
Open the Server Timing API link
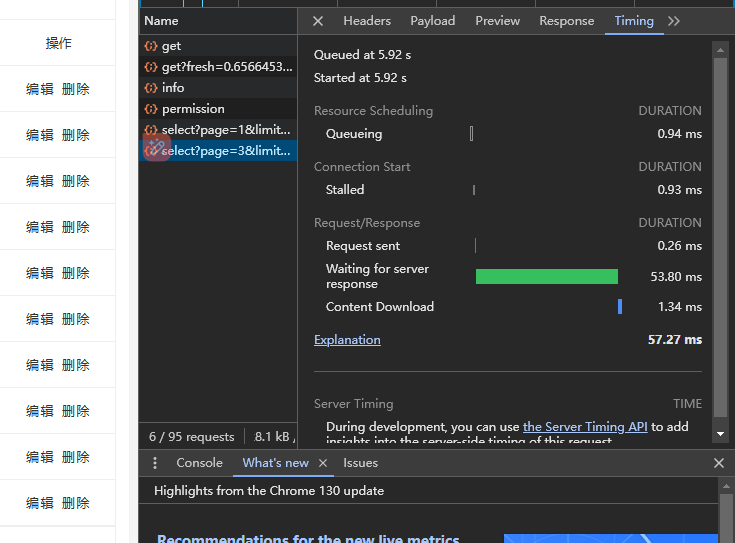585,427
